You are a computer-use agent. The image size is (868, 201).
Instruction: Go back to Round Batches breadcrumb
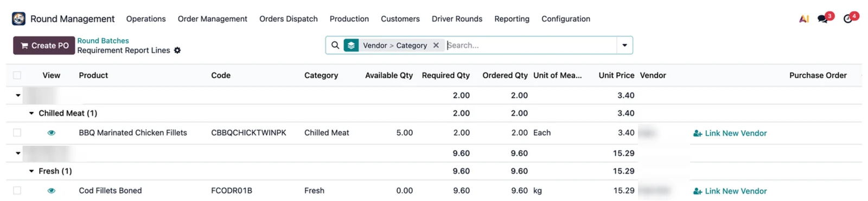[103, 41]
